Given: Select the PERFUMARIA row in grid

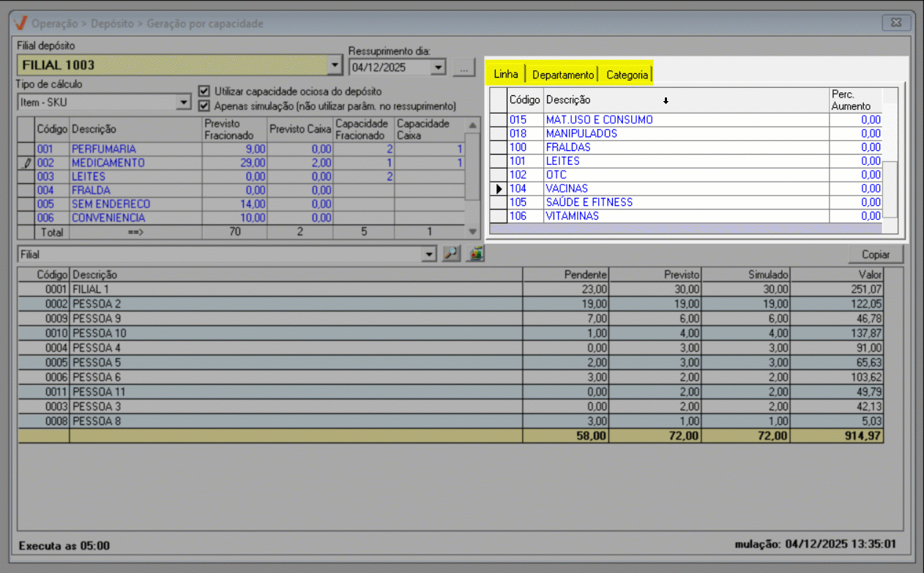Looking at the screenshot, I should click(103, 149).
